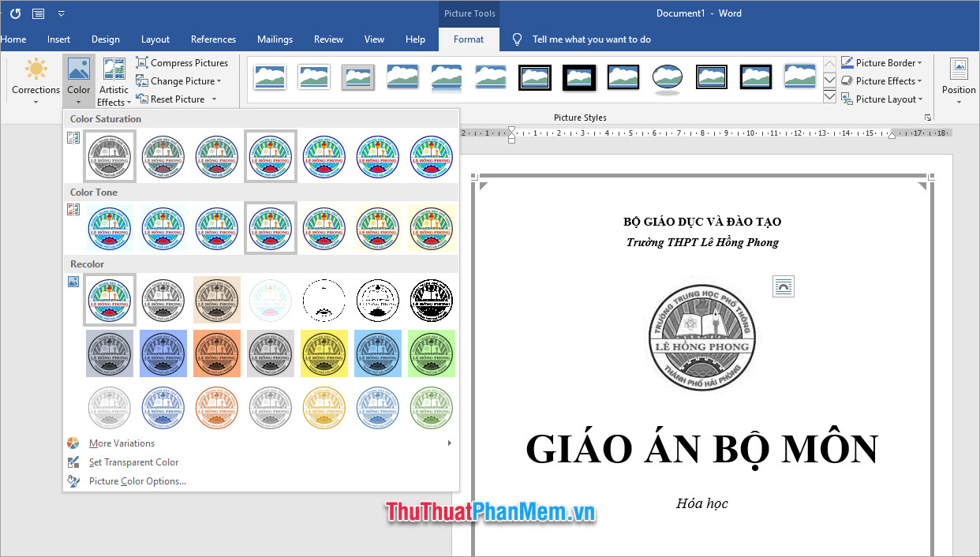Click the Layout Options icon beside the logo
The height and width of the screenshot is (557, 980).
pos(783,286)
